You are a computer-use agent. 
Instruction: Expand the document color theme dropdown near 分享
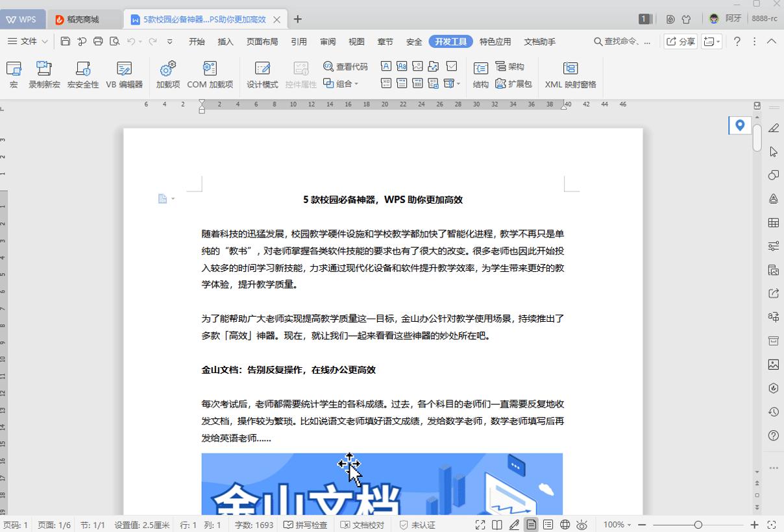click(717, 40)
